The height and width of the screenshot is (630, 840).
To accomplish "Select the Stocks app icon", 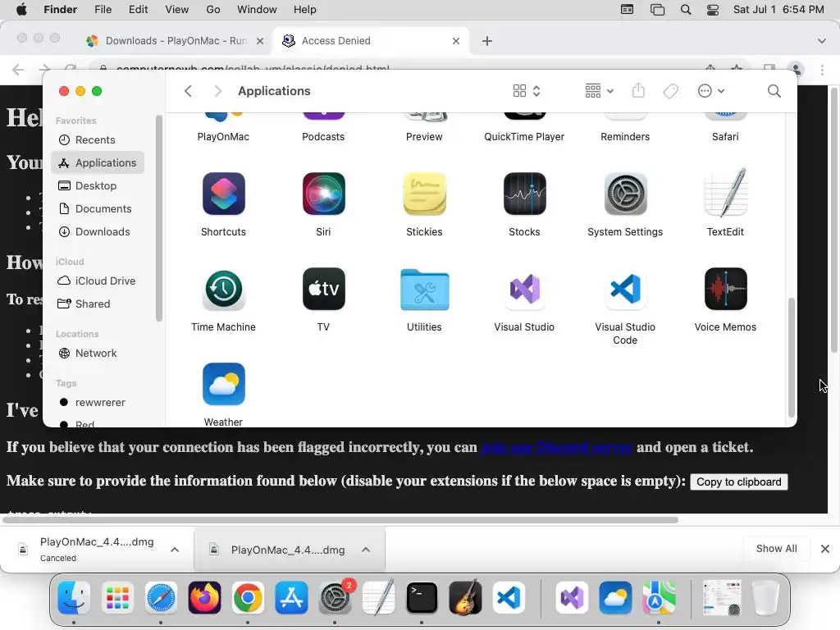I will pos(524,194).
